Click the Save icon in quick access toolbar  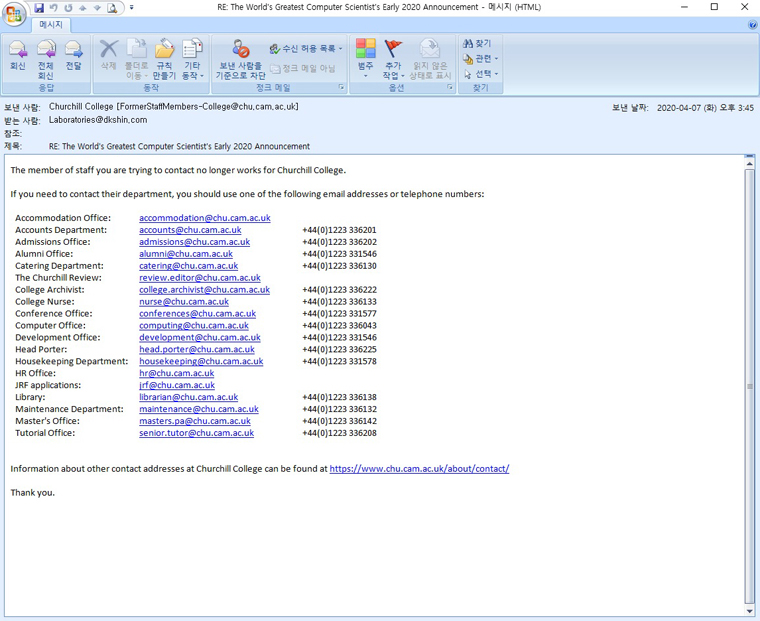click(39, 7)
